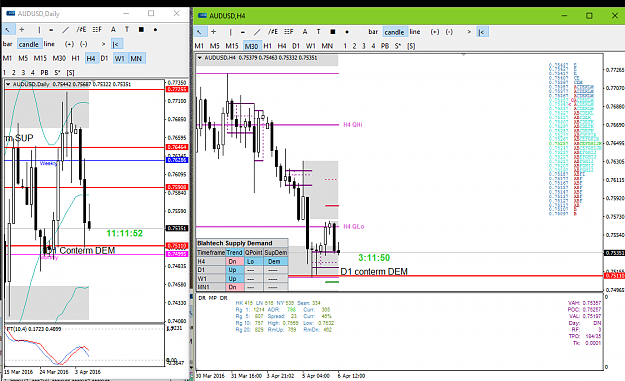Zoom out (-) on the H4 chart
This screenshot has width=625, height=381.
pyautogui.click(x=449, y=32)
